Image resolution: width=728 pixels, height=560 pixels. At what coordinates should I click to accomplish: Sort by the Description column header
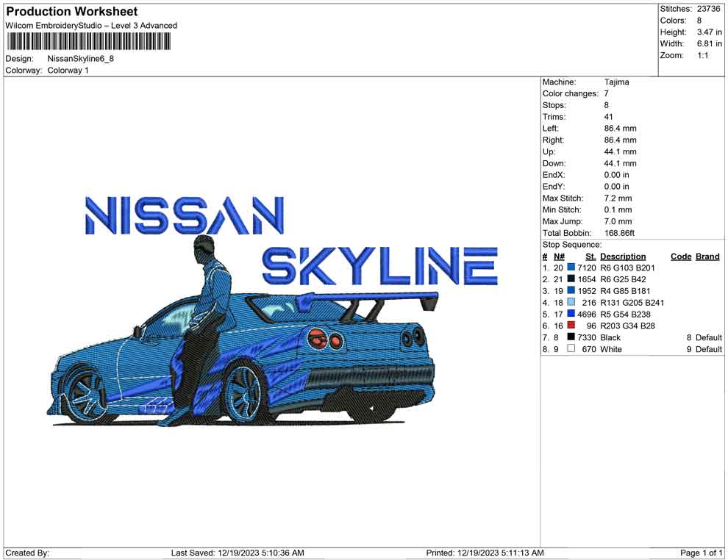pos(623,256)
